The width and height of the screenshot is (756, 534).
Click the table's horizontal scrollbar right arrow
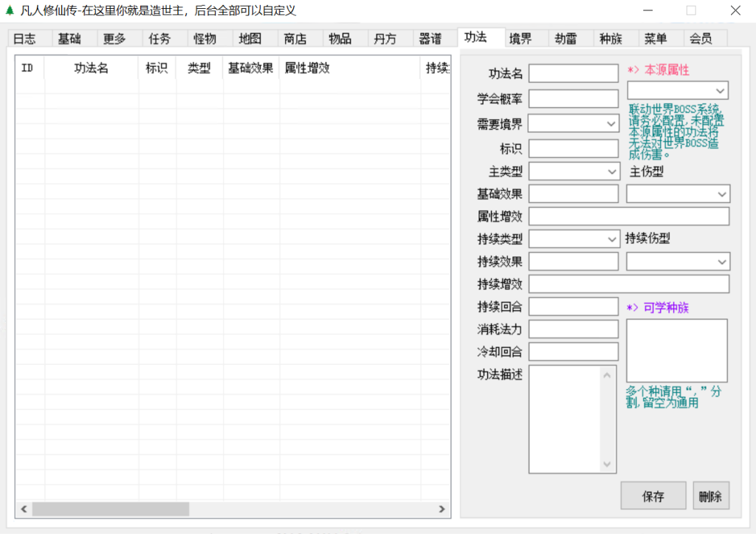point(441,509)
